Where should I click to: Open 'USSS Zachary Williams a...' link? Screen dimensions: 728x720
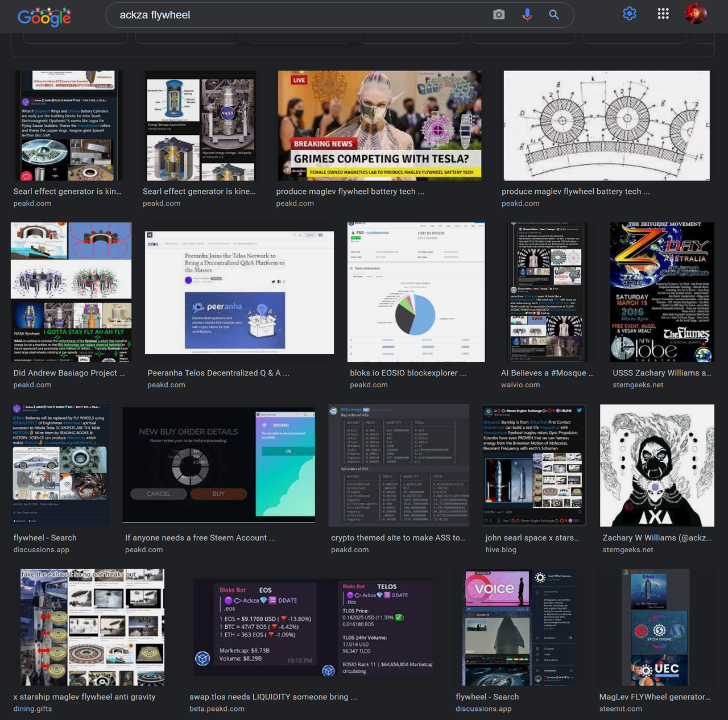coord(662,373)
